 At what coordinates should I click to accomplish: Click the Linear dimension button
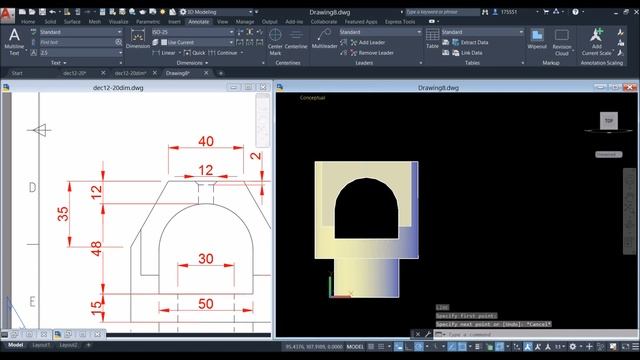164,53
